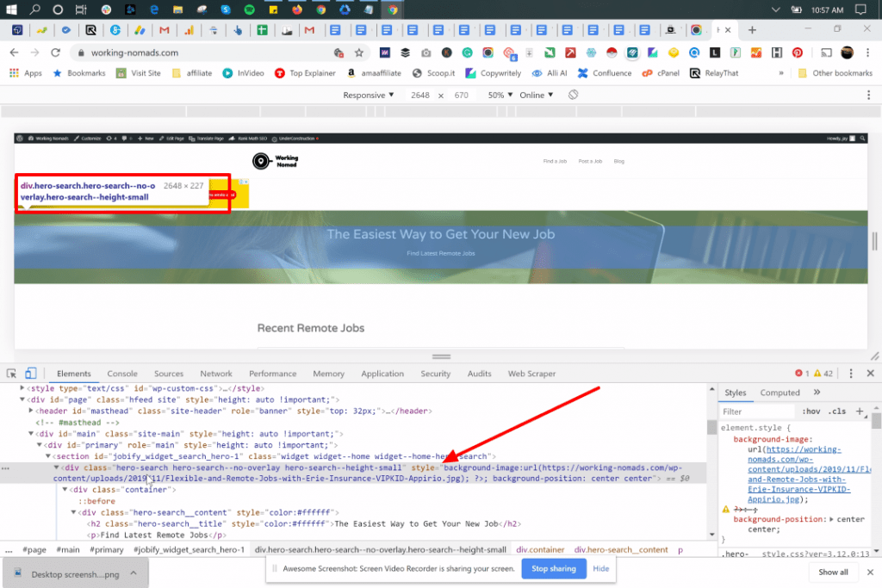This screenshot has height=588, width=882.
Task: Click the Stop sharing button
Action: (x=553, y=569)
